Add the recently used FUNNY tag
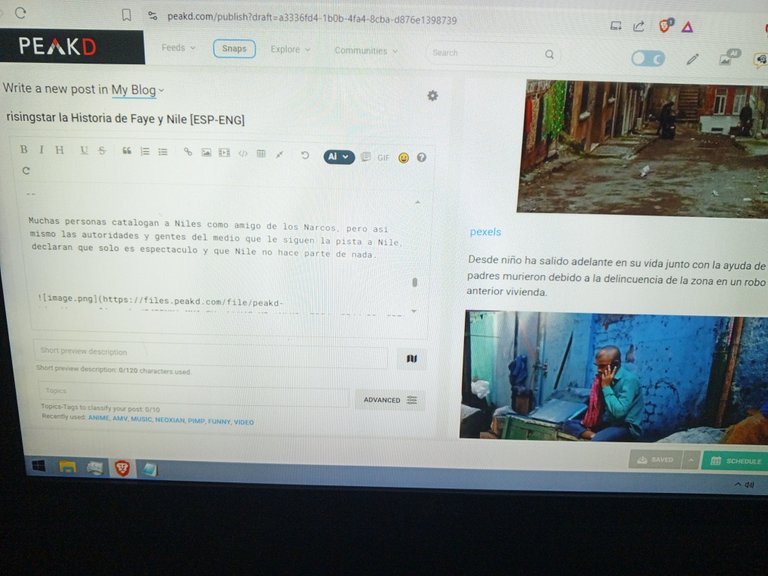Screen dimensions: 768x576 pyautogui.click(x=219, y=421)
